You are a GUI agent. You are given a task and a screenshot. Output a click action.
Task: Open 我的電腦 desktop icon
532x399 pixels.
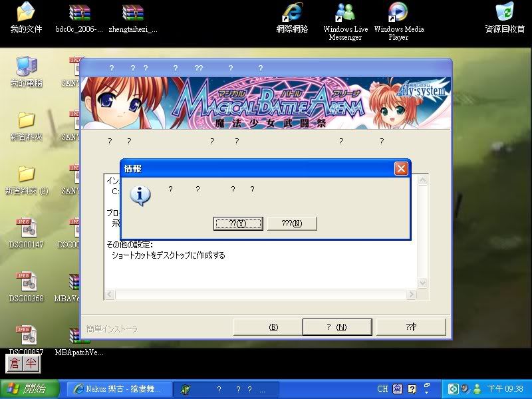coord(27,72)
